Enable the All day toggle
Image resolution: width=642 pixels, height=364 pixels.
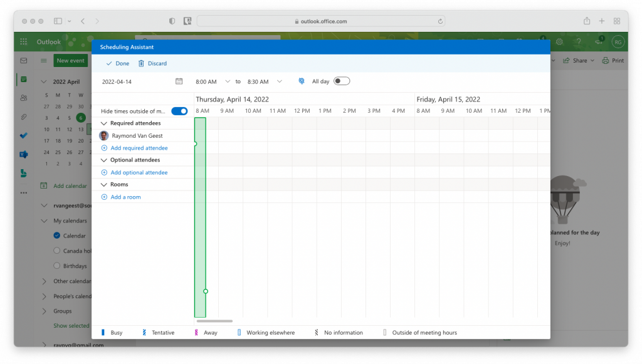tap(342, 81)
